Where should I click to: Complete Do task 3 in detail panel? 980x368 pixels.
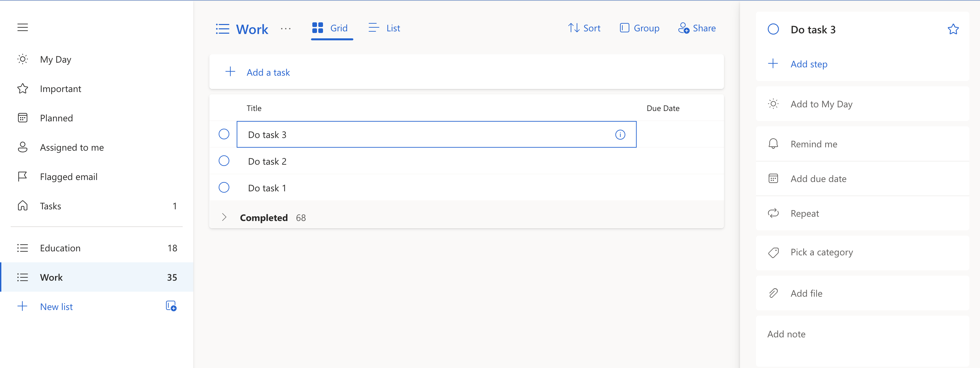click(x=773, y=29)
